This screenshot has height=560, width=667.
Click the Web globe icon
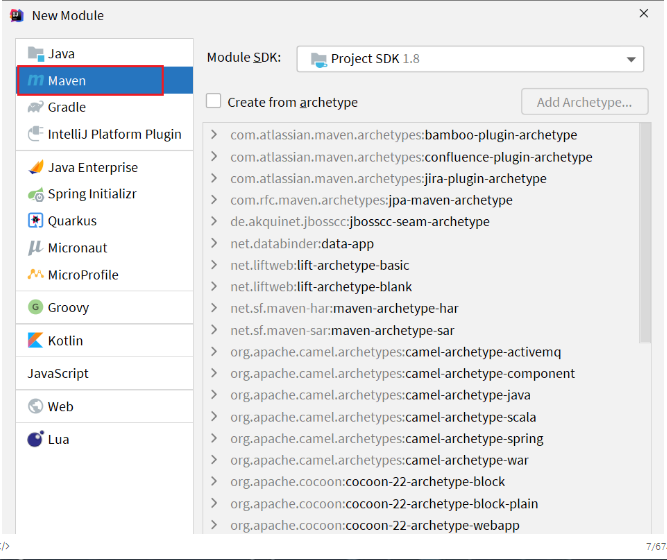pos(36,406)
